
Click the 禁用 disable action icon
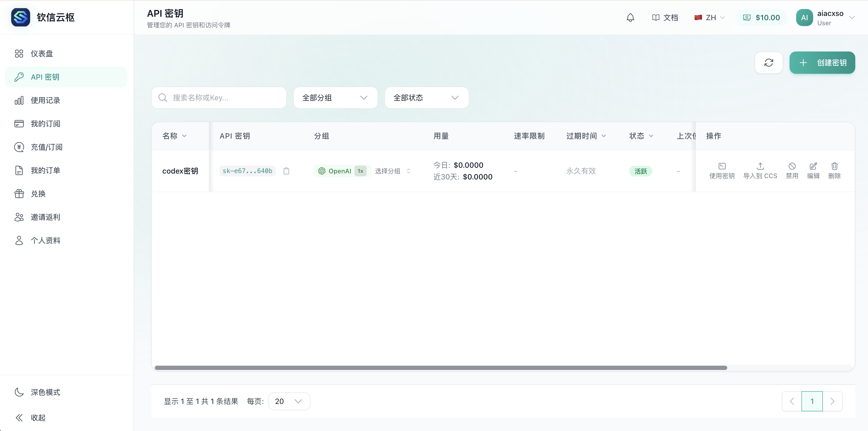[x=792, y=171]
